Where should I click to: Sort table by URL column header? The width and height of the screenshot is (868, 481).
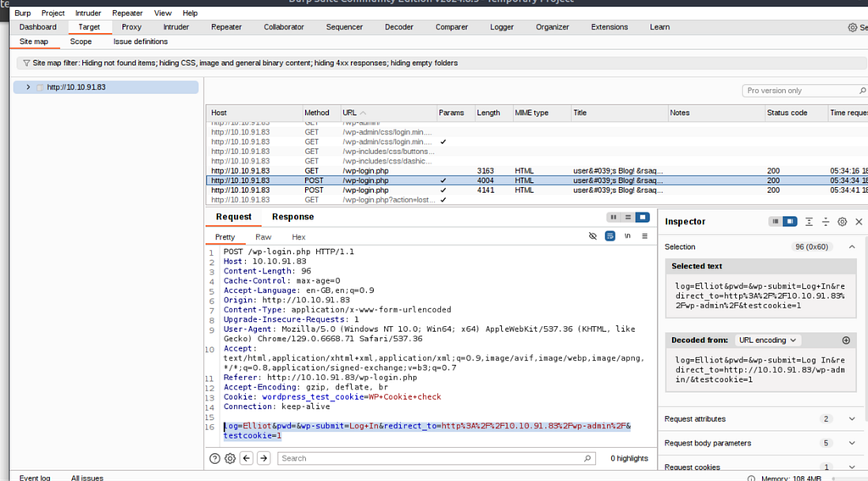click(x=388, y=113)
